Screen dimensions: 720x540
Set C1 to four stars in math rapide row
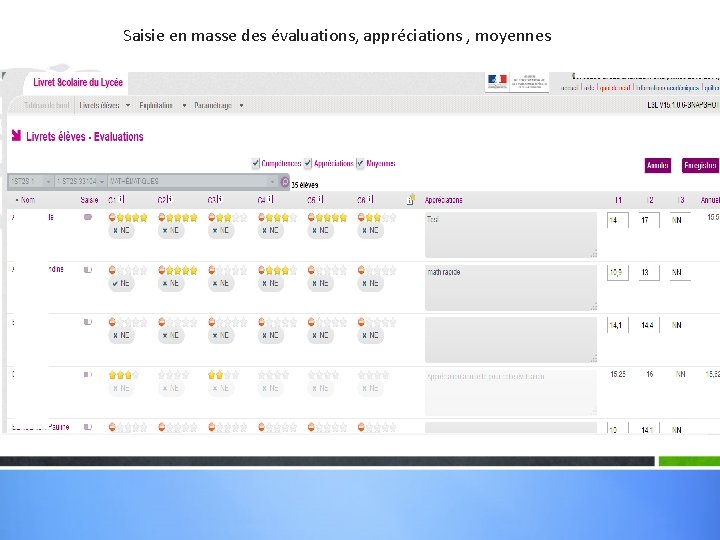(144, 270)
